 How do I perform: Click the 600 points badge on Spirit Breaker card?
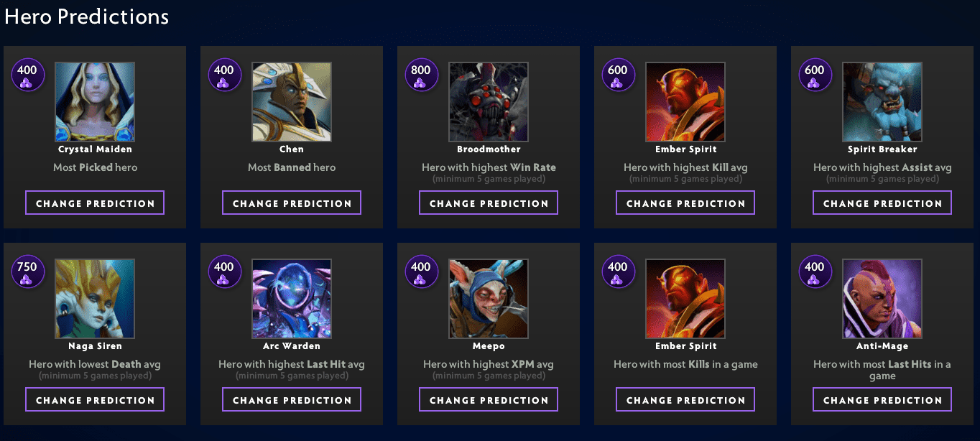pyautogui.click(x=815, y=75)
